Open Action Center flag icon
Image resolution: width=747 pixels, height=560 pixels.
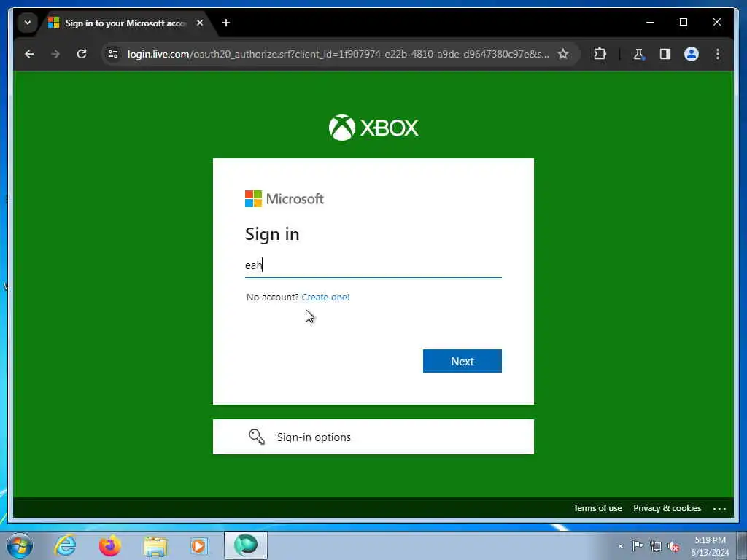point(638,545)
